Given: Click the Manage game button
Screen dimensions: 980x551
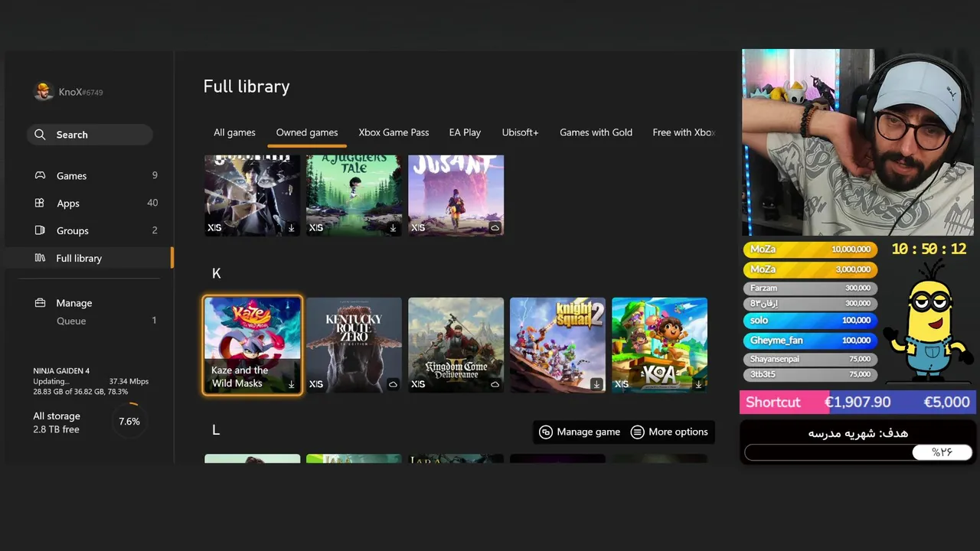Looking at the screenshot, I should point(580,432).
